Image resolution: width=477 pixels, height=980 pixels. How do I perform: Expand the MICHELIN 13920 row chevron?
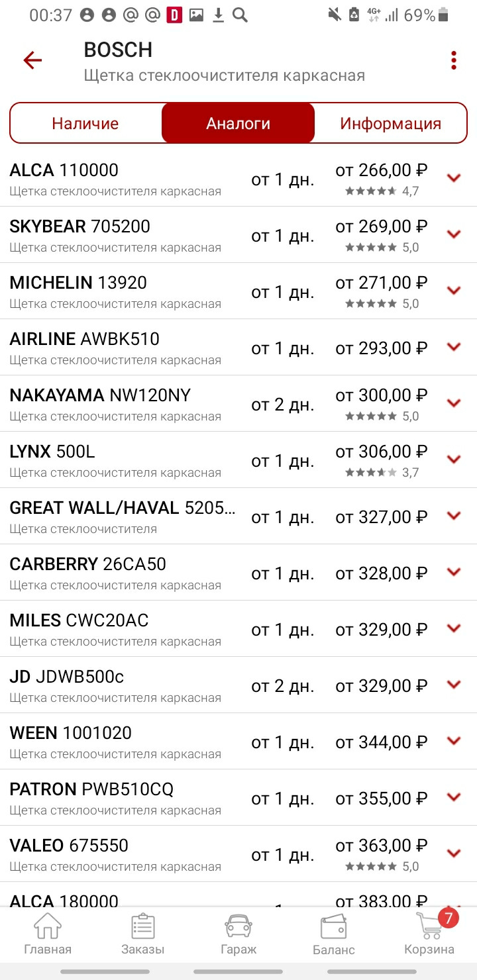[x=454, y=290]
